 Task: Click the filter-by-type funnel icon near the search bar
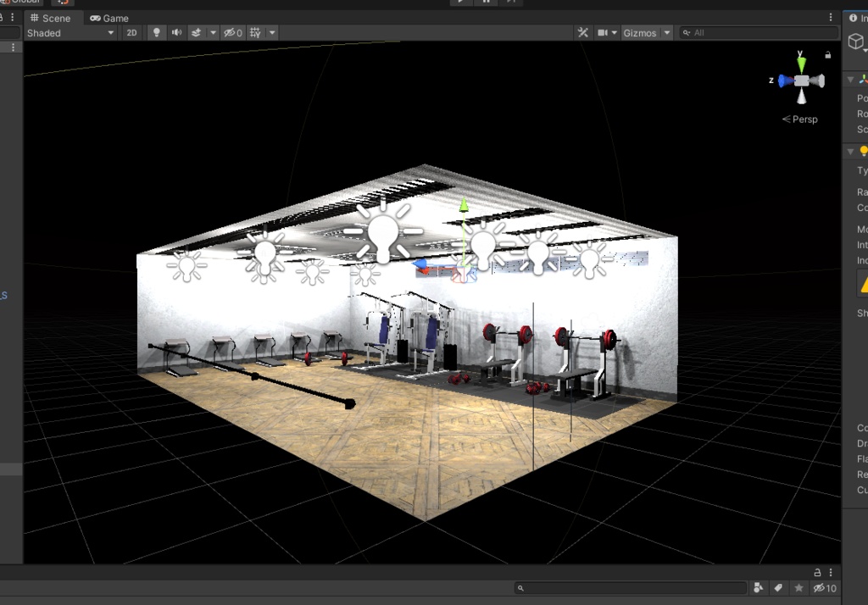pyautogui.click(x=759, y=587)
